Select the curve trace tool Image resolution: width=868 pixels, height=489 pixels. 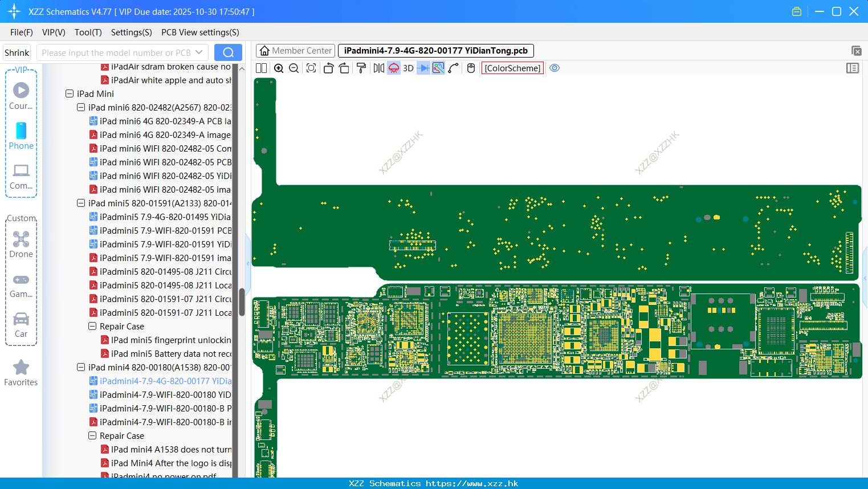[x=454, y=68]
